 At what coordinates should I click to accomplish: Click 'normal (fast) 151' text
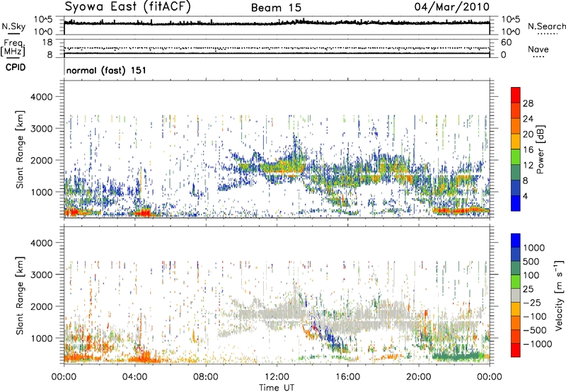(x=106, y=70)
